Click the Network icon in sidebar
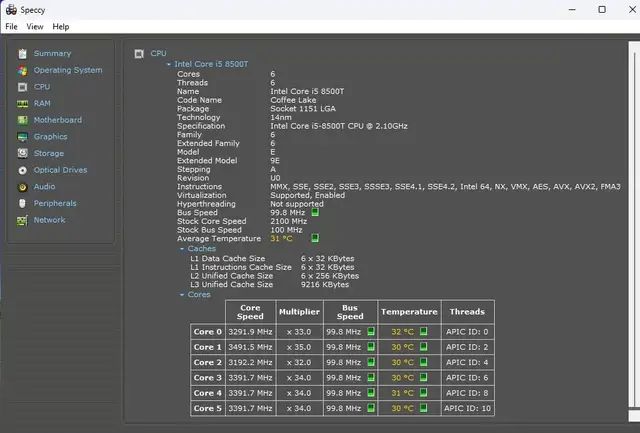Screen dimensions: 640x433 [x=22, y=220]
